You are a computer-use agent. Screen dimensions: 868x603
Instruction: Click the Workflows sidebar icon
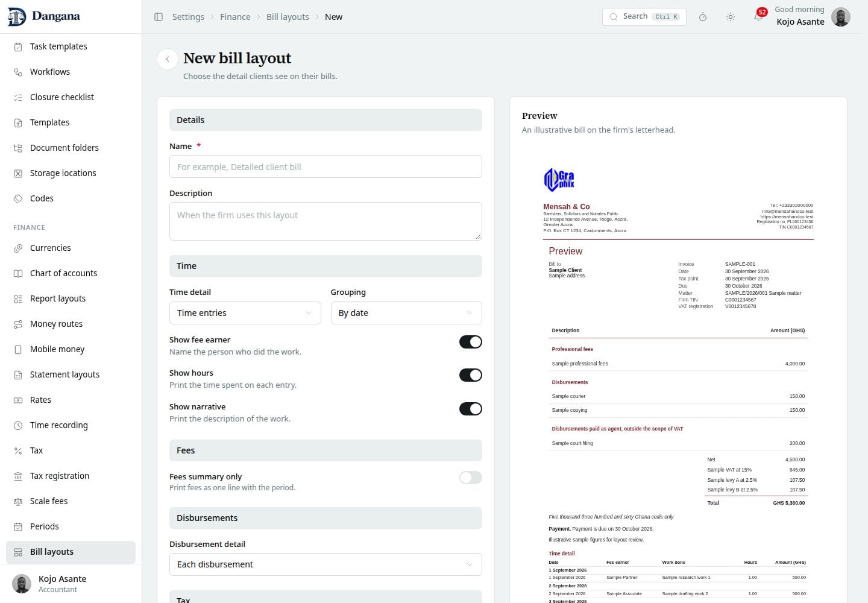point(18,72)
